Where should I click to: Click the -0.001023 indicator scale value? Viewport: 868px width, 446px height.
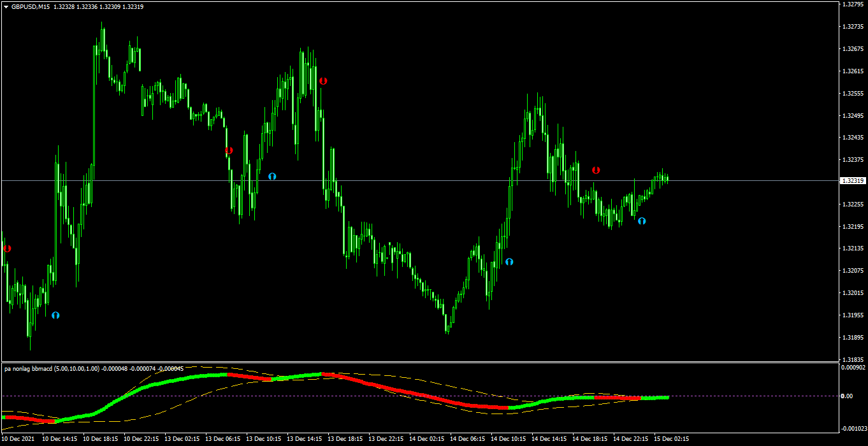(x=853, y=428)
